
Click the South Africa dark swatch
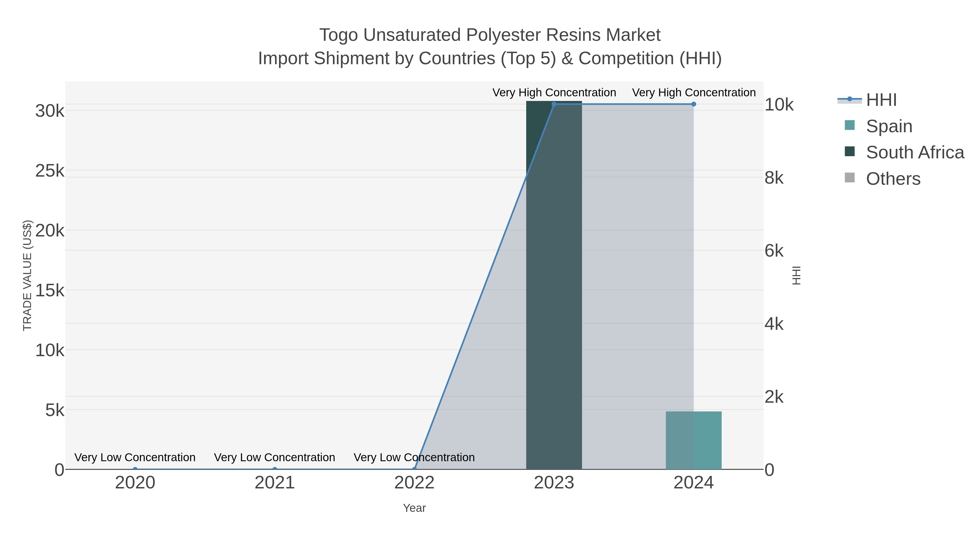[x=850, y=151]
